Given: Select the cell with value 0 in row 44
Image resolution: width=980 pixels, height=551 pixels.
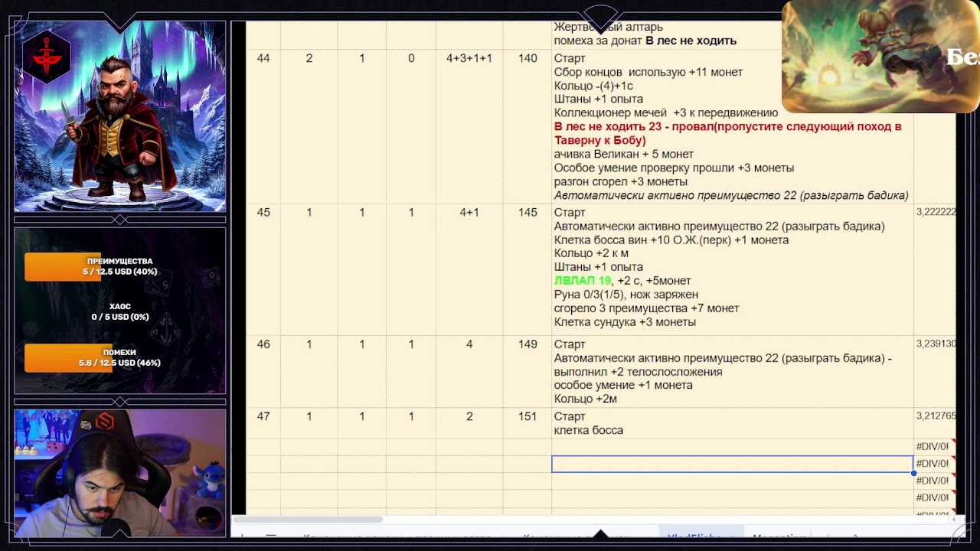Looking at the screenshot, I should click(x=411, y=126).
